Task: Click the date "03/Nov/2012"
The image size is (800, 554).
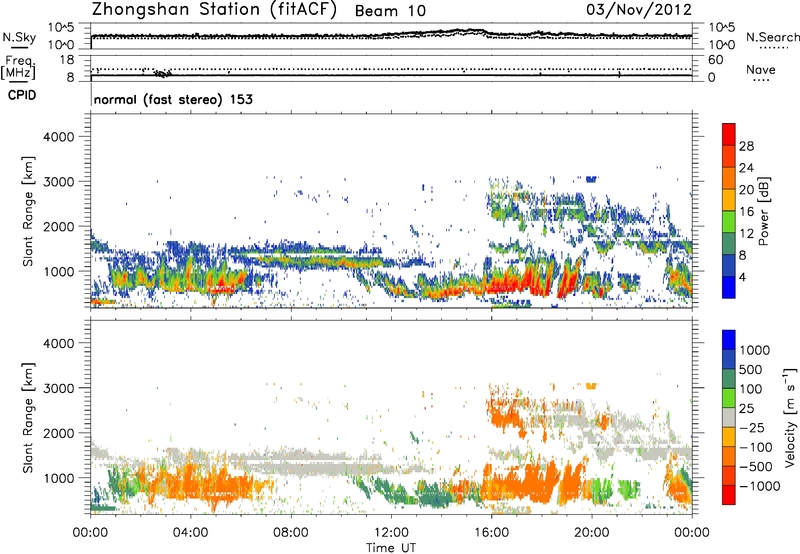Action: point(639,9)
